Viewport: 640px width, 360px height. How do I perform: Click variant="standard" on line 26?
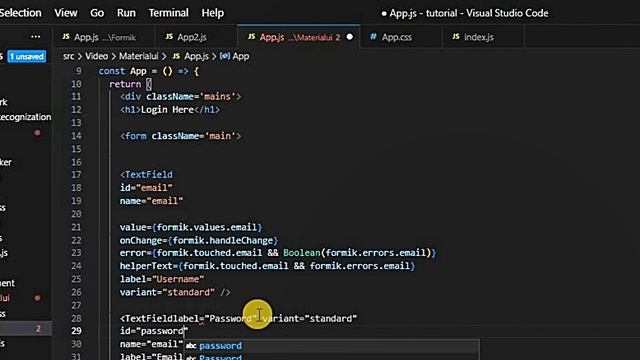pos(167,292)
